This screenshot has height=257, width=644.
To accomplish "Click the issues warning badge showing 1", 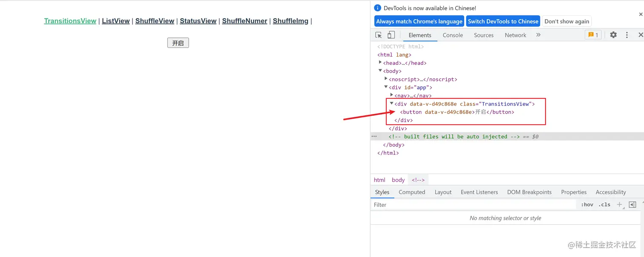I will point(593,35).
